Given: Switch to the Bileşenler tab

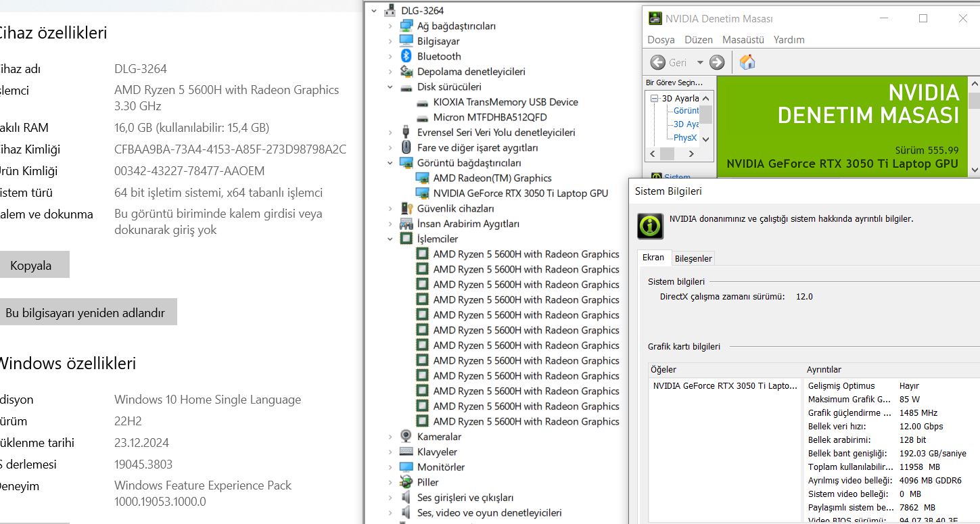Looking at the screenshot, I should pyautogui.click(x=693, y=258).
